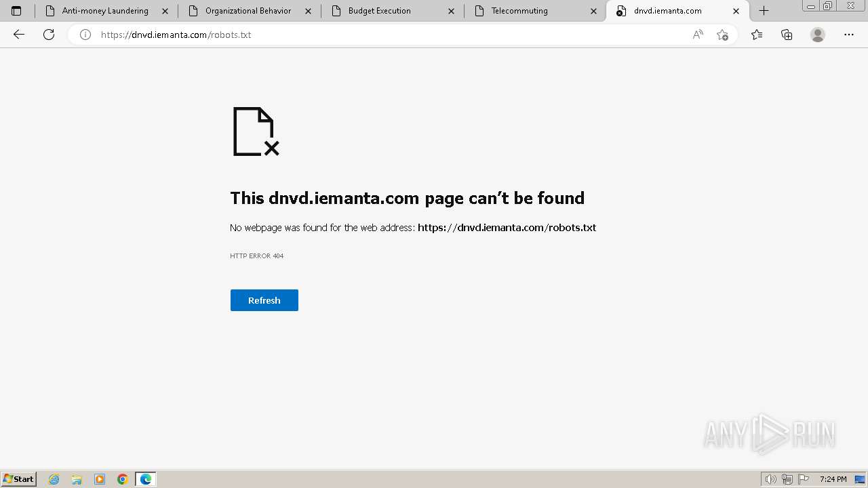Click the HTTP ERROR 404 text
This screenshot has width=868, height=488.
coord(257,256)
